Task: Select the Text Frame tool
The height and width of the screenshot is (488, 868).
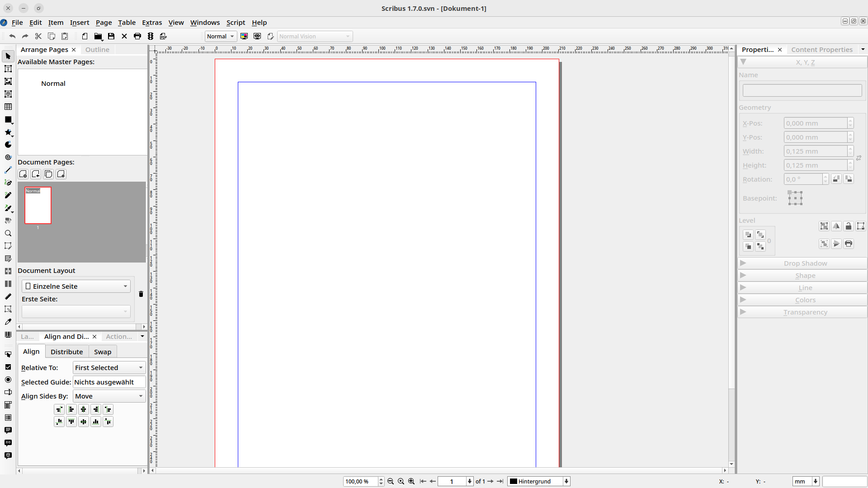Action: 8,69
